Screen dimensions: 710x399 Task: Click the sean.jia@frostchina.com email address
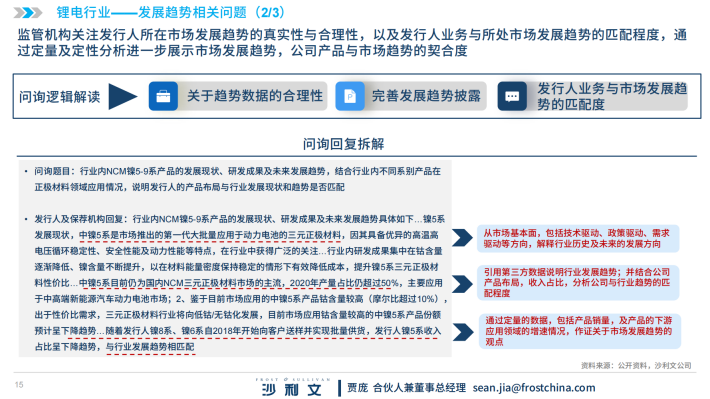(534, 388)
